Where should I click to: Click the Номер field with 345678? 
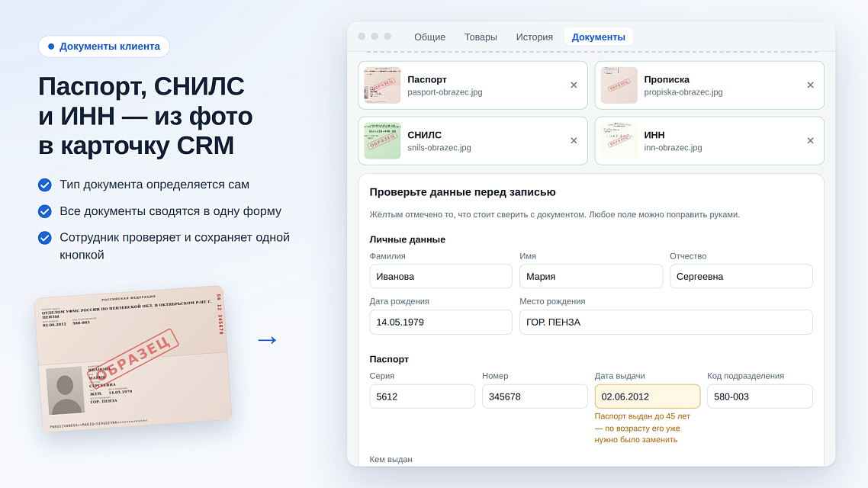(535, 396)
